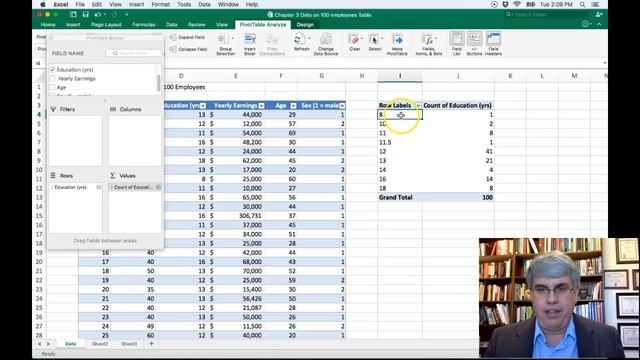Open the file template icon in the title bar
The width and height of the screenshot is (640, 360).
click(73, 15)
